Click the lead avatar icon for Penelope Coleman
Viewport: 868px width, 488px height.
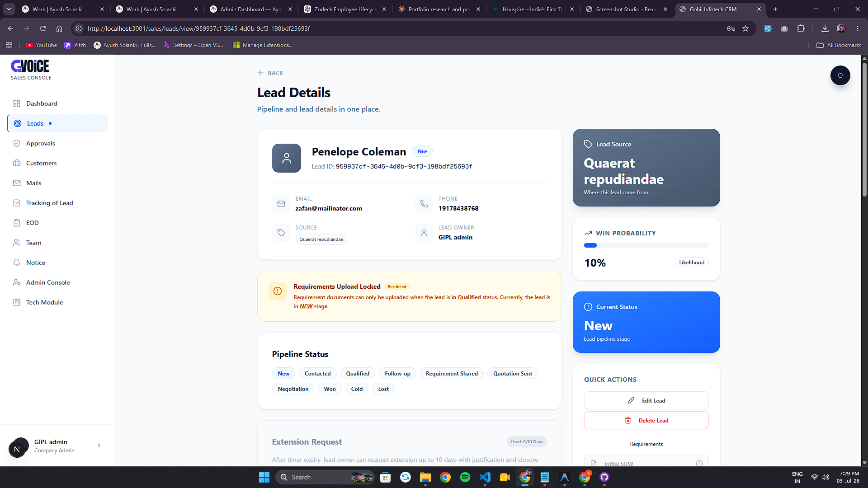coord(287,158)
